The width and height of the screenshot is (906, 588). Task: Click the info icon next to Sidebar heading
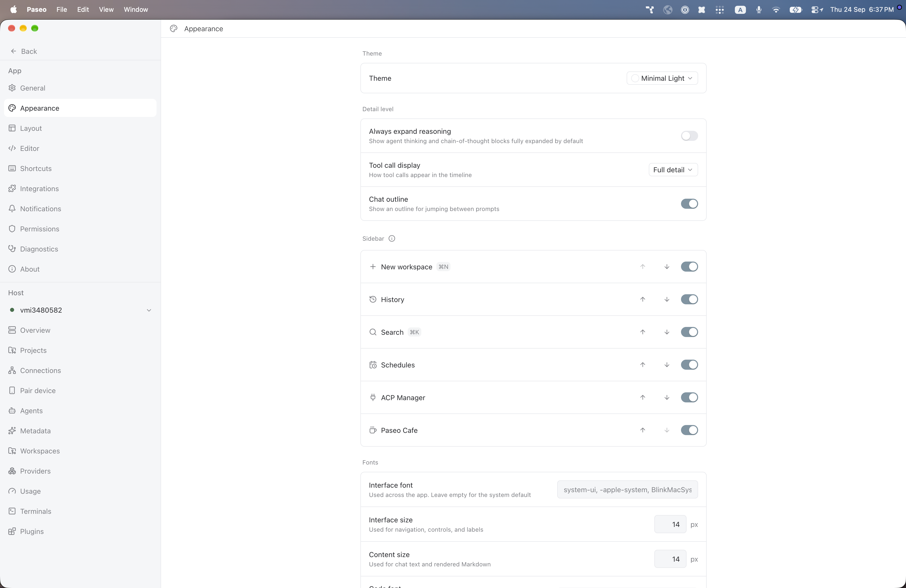392,239
